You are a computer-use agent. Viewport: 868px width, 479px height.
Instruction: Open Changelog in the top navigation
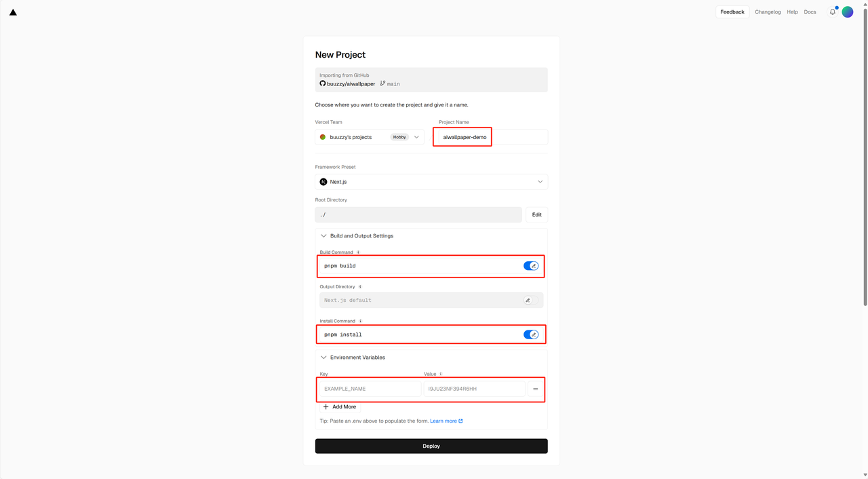768,12
